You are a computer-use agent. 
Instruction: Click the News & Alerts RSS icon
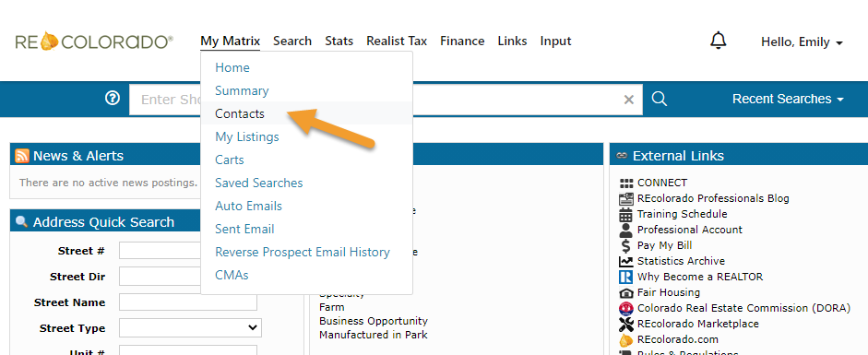tap(22, 156)
